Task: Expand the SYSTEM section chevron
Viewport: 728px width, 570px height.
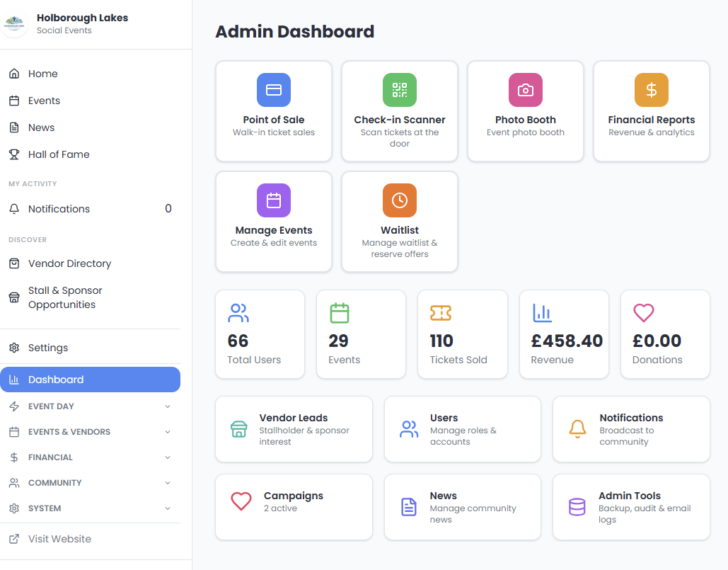Action: pyautogui.click(x=168, y=508)
